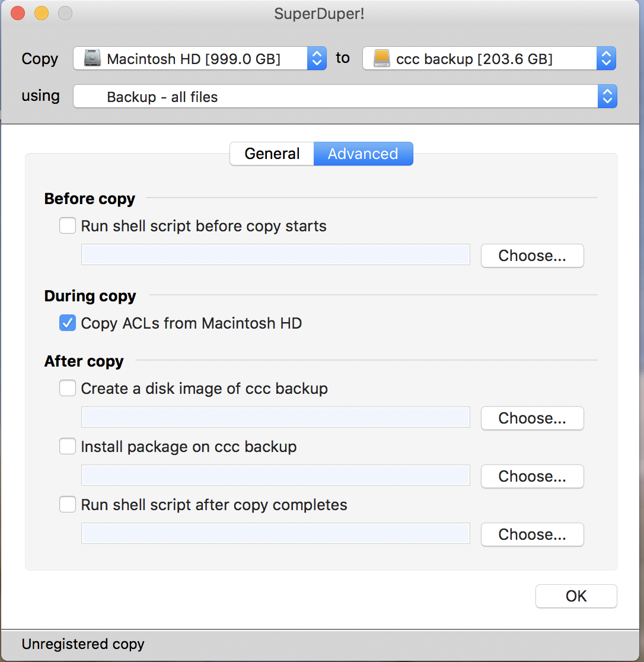Image resolution: width=644 pixels, height=662 pixels.
Task: Switch to the General tab
Action: [x=272, y=154]
